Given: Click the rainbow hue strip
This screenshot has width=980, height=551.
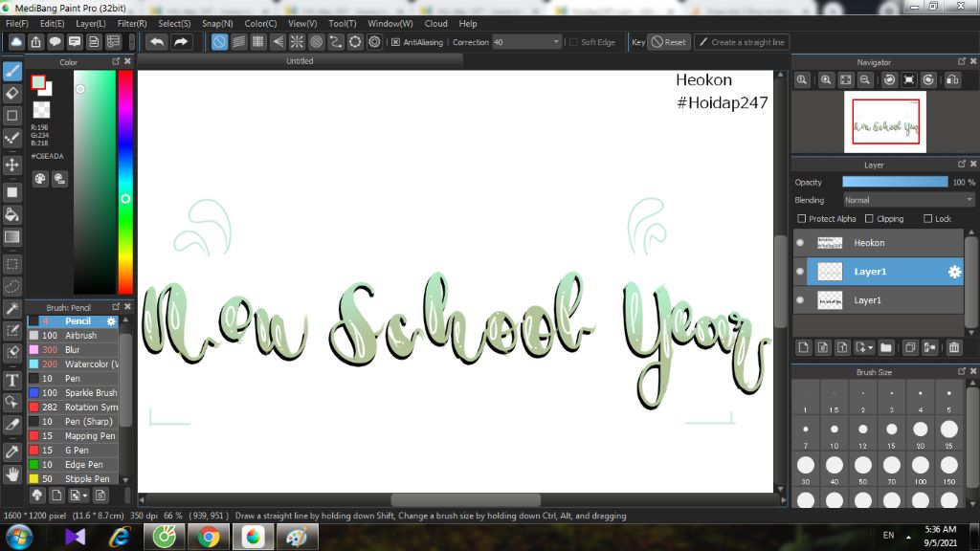Looking at the screenshot, I should click(125, 182).
